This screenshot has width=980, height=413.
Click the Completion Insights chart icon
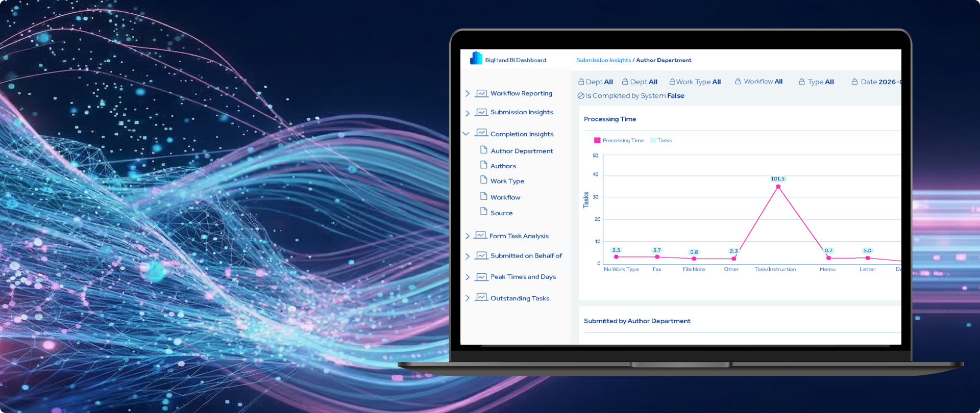[481, 133]
